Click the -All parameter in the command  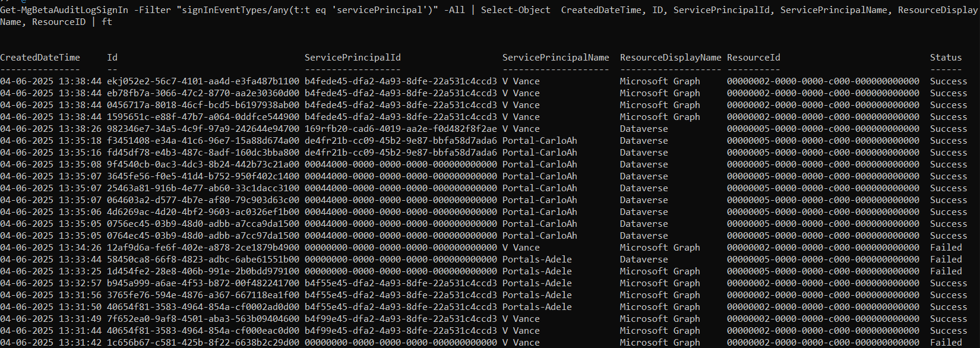pos(454,10)
